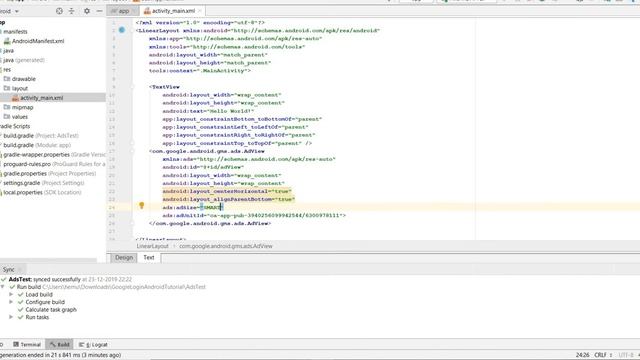Open the project view dropdown arrow
640x360 pixels.
click(x=17, y=11)
